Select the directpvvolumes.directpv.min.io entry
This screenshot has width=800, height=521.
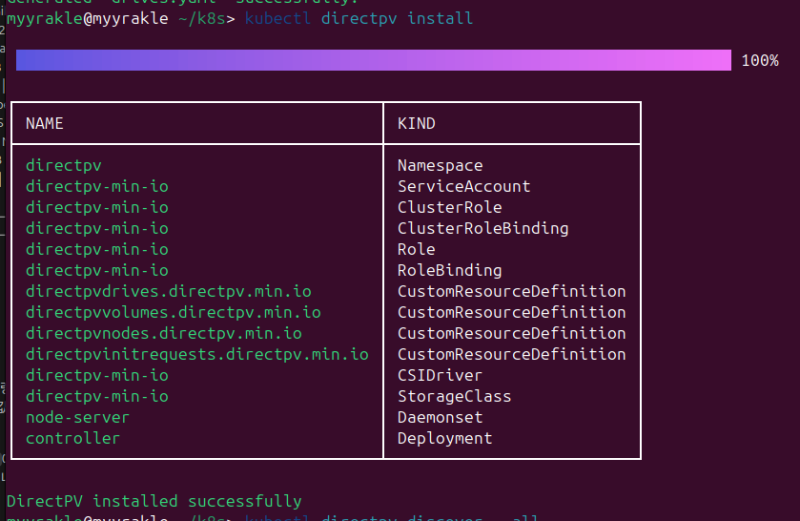[173, 313]
